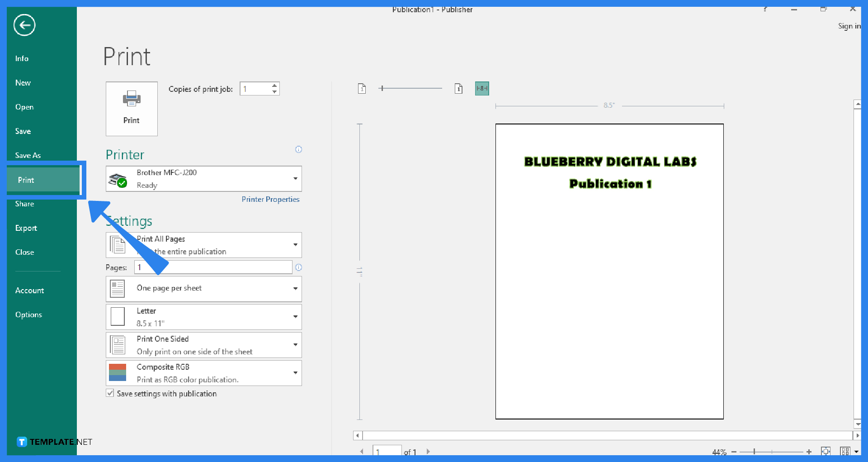Click the Printer info tooltip icon

pyautogui.click(x=299, y=149)
